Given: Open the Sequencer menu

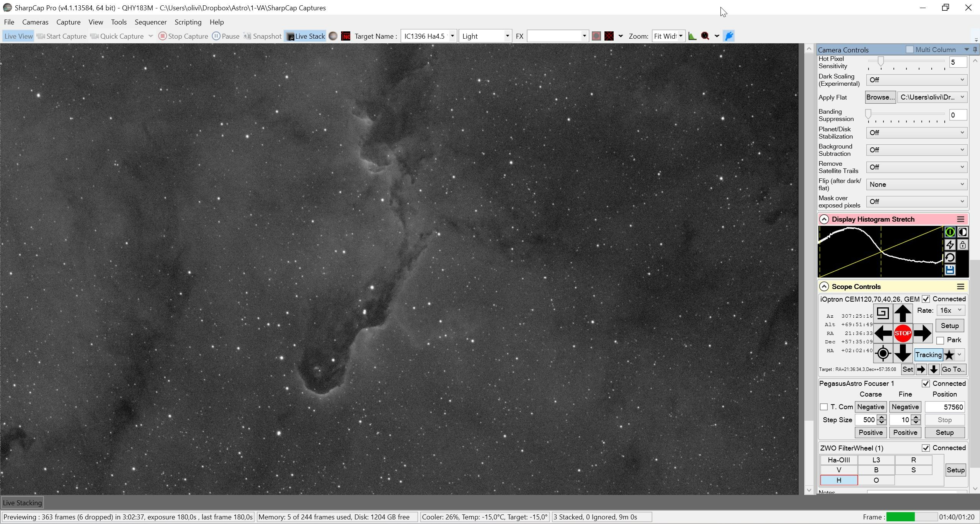Looking at the screenshot, I should [150, 22].
